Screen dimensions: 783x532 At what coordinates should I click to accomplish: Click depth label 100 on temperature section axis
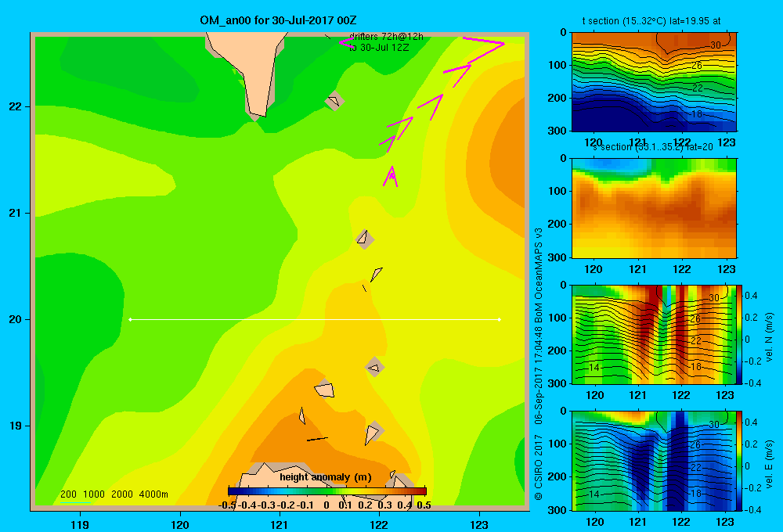pos(557,65)
